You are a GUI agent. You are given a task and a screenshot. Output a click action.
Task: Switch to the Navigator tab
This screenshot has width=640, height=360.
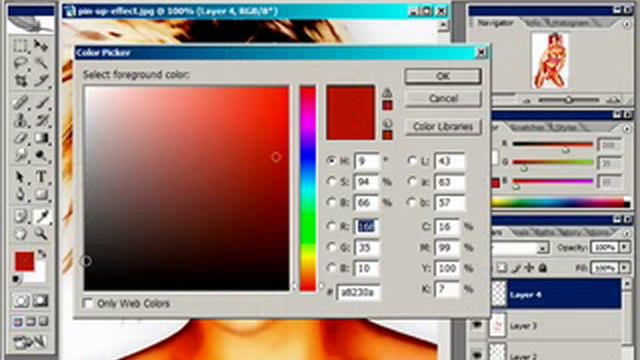click(495, 24)
